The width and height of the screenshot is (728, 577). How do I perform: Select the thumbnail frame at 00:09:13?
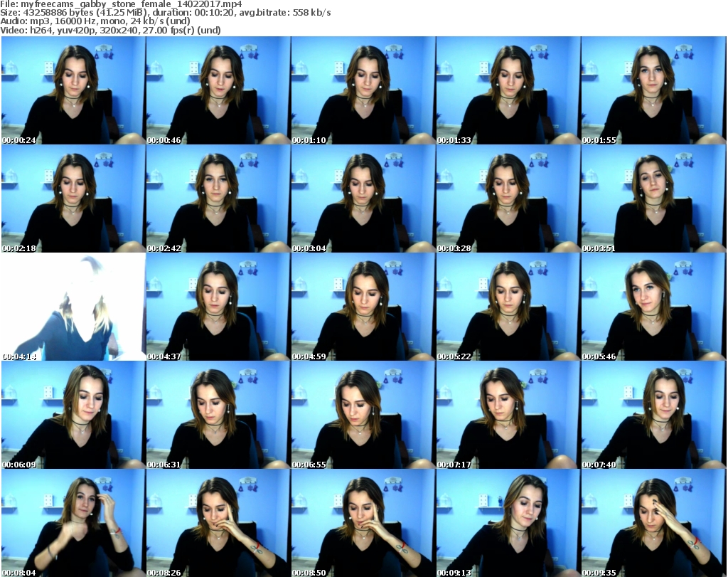508,523
